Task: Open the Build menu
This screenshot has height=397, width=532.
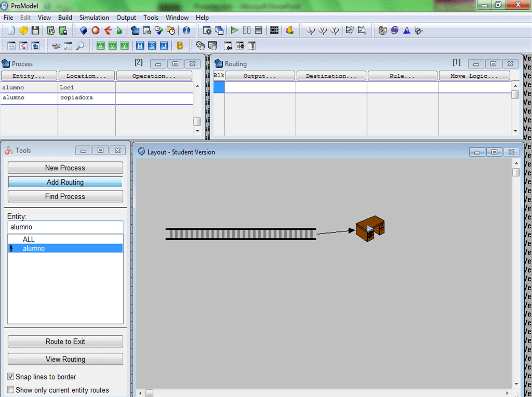Action: pyautogui.click(x=65, y=18)
